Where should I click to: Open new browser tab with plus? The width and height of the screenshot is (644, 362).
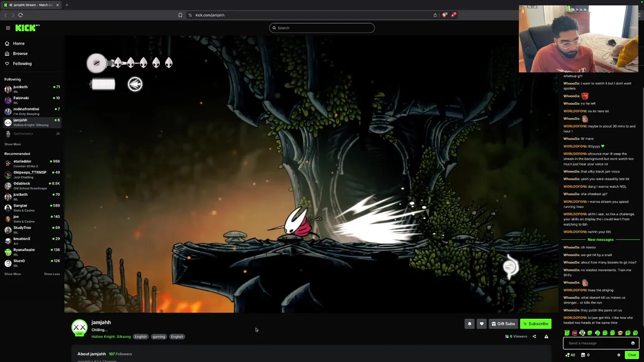(x=66, y=5)
